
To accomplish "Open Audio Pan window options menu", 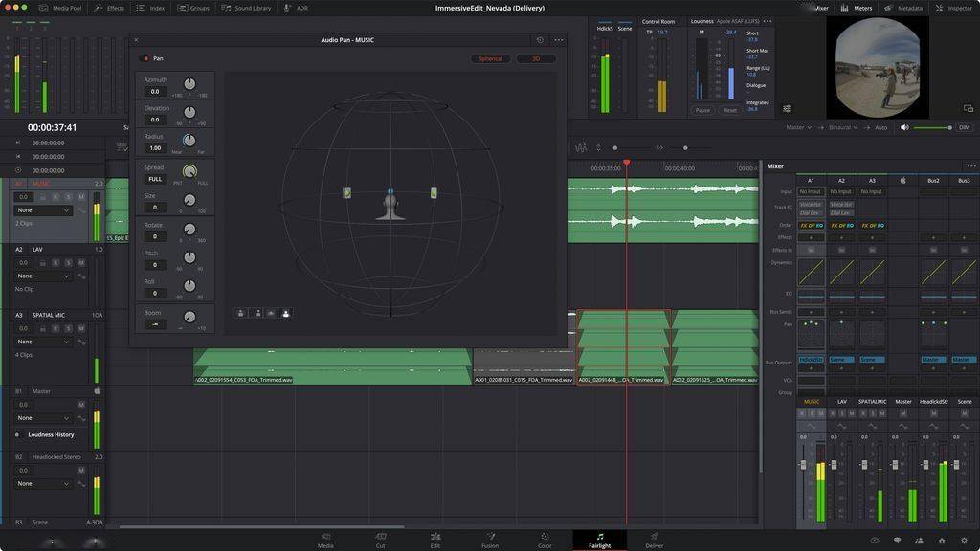I will click(x=559, y=40).
